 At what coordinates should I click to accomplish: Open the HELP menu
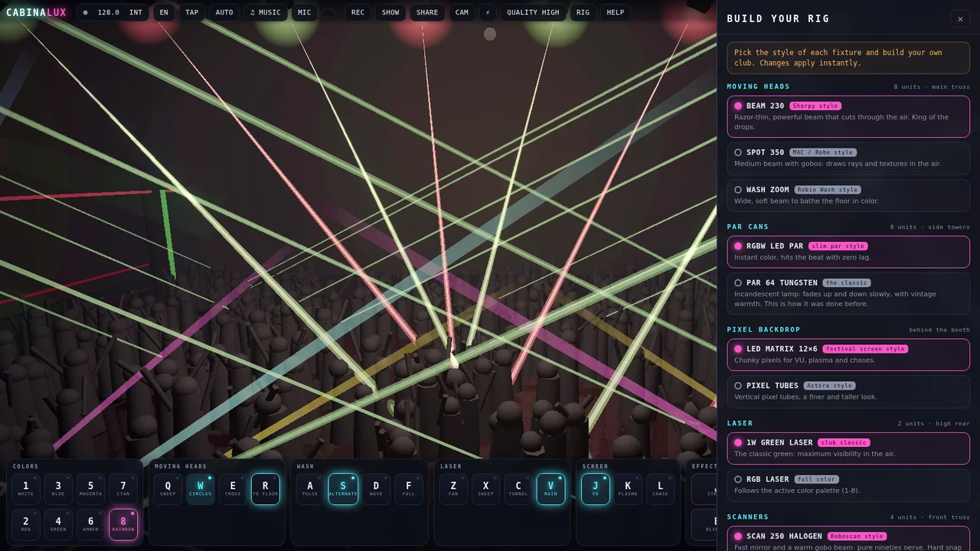(616, 12)
